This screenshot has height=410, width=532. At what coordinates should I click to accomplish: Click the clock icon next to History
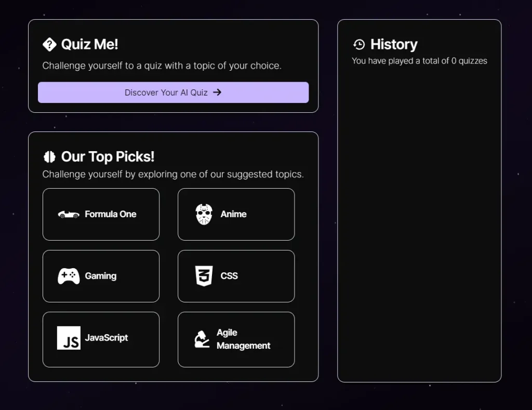point(359,44)
